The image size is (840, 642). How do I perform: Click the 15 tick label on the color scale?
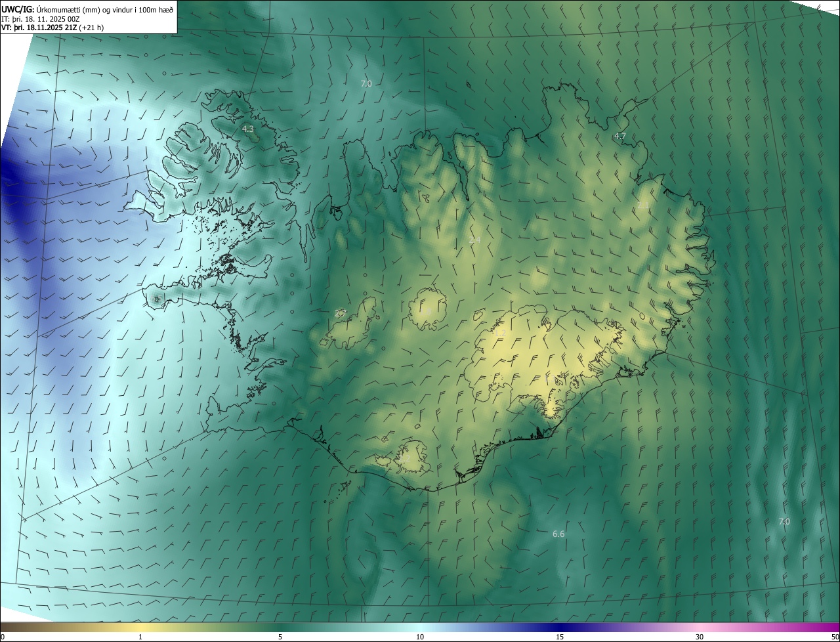(560, 637)
